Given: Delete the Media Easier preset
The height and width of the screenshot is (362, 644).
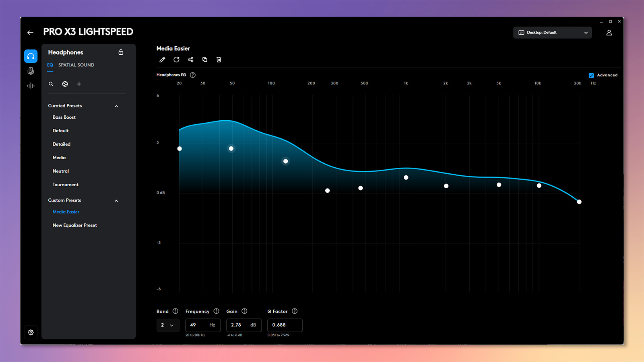Looking at the screenshot, I should 219,60.
